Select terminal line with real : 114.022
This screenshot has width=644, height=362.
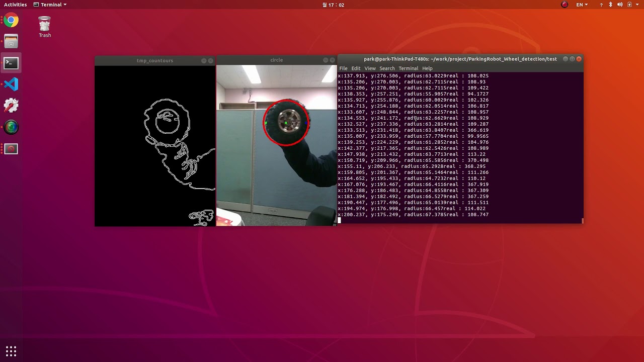pyautogui.click(x=412, y=208)
